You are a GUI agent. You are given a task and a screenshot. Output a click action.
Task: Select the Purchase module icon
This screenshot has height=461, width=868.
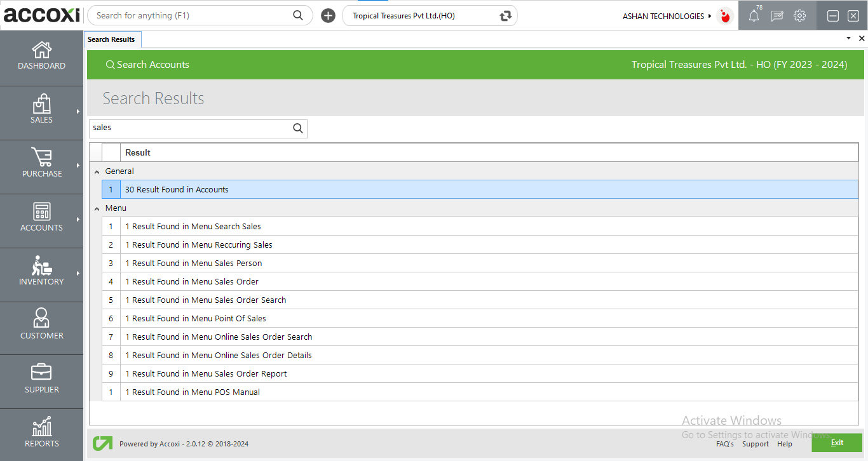click(41, 164)
